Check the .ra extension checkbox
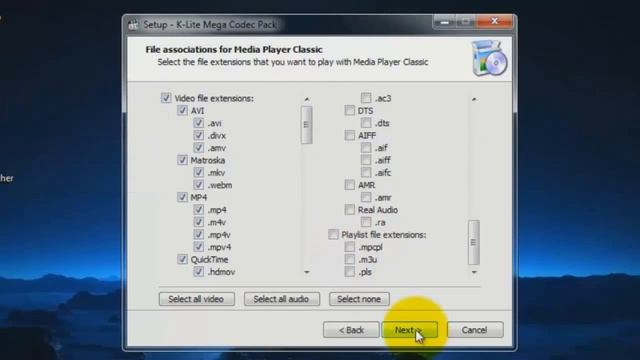 pyautogui.click(x=366, y=222)
